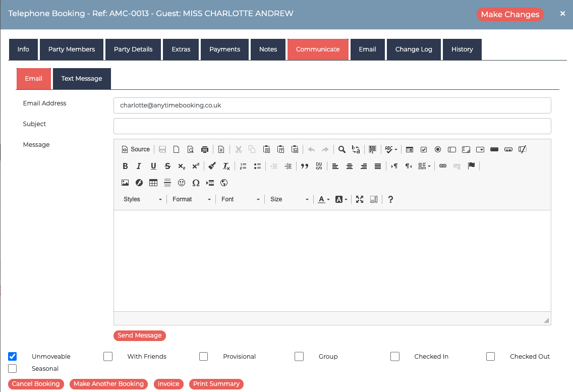The height and width of the screenshot is (392, 573).
Task: View the History tab
Action: coord(462,49)
